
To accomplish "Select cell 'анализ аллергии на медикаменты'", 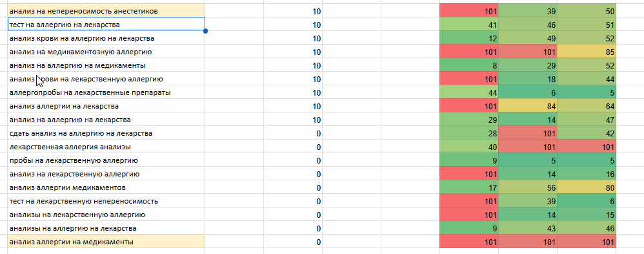I will pos(106,242).
